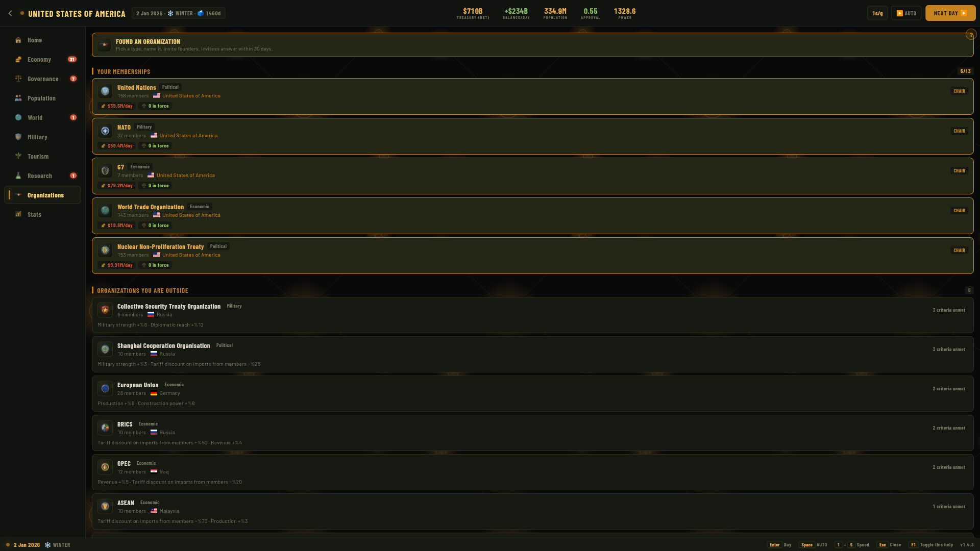Click the World globe icon
Viewport: 980px width, 551px height.
[x=18, y=118]
